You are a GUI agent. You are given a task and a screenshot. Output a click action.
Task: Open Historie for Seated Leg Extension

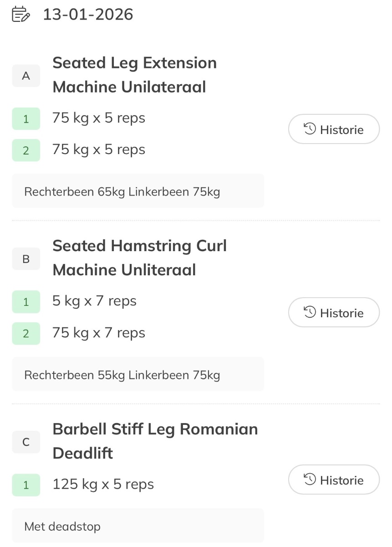coord(334,129)
